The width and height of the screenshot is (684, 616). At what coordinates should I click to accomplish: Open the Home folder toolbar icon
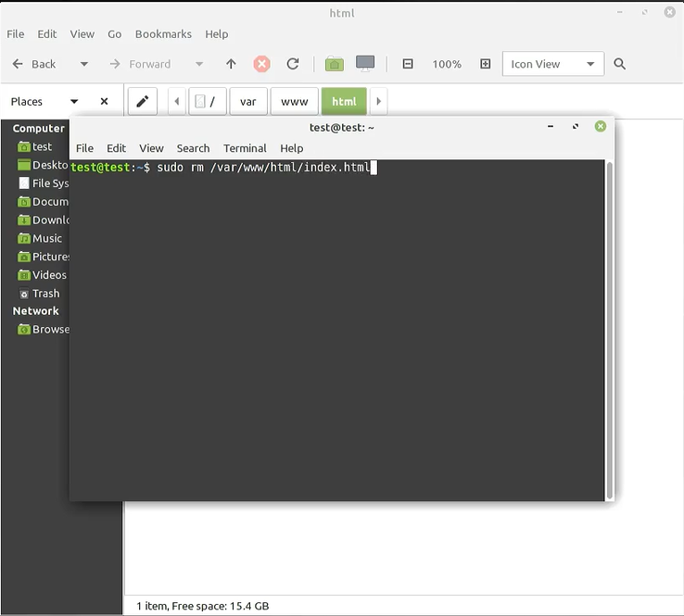[335, 64]
